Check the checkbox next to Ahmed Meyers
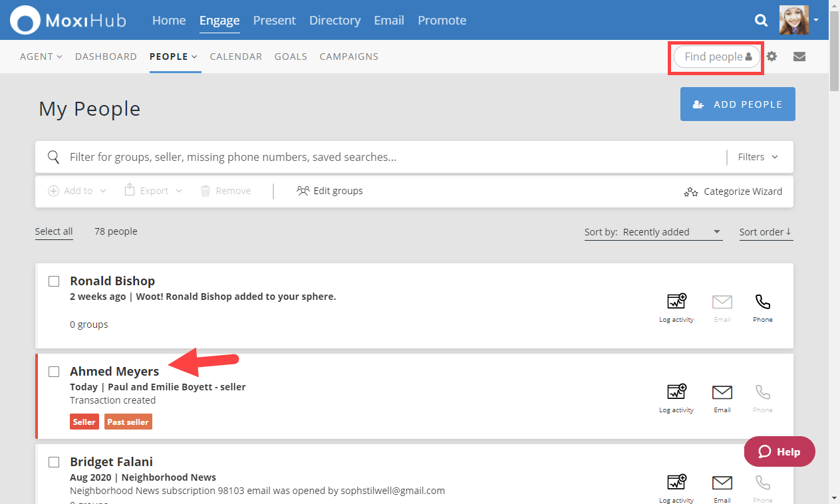Image resolution: width=840 pixels, height=504 pixels. [54, 372]
